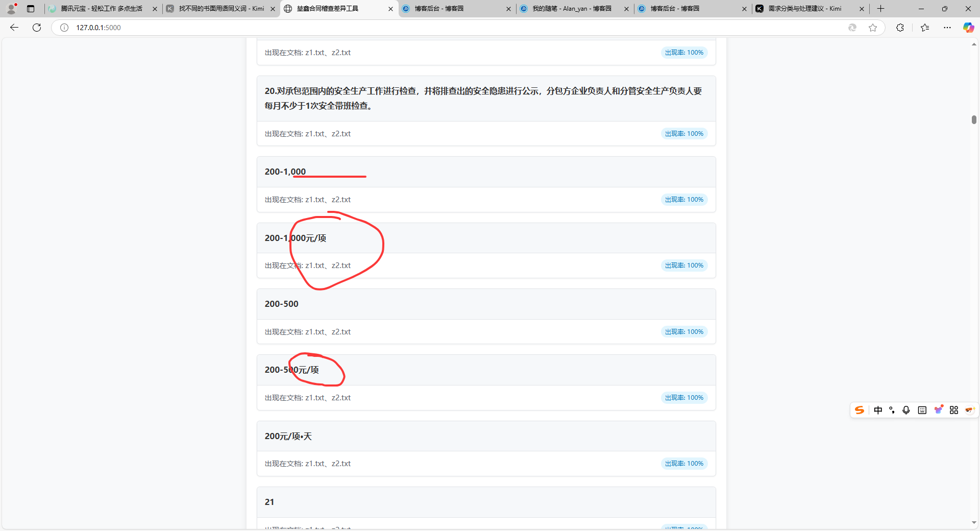Toggle IME punctuation mode icon
Screen dimensions: 980x531
(x=892, y=410)
